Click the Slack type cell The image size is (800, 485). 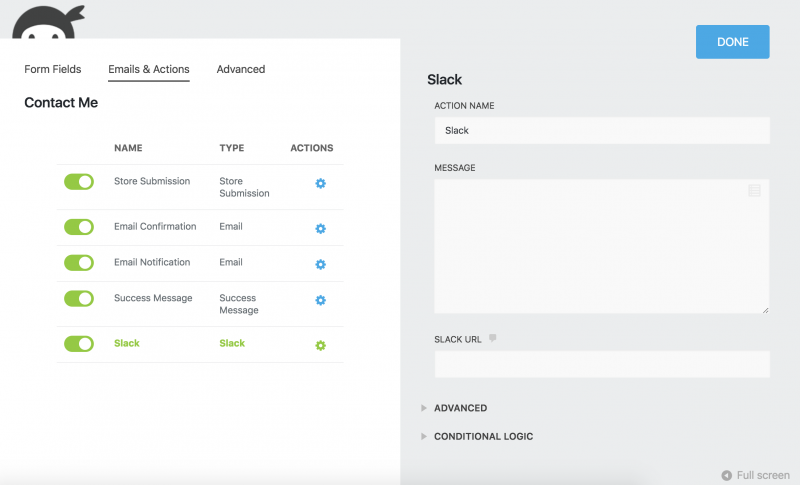pyautogui.click(x=232, y=343)
